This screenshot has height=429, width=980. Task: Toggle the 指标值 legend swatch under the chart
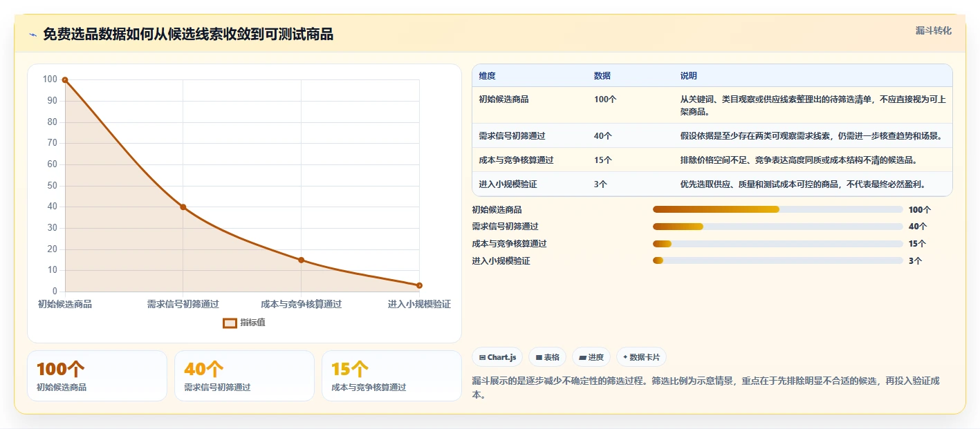(x=230, y=323)
